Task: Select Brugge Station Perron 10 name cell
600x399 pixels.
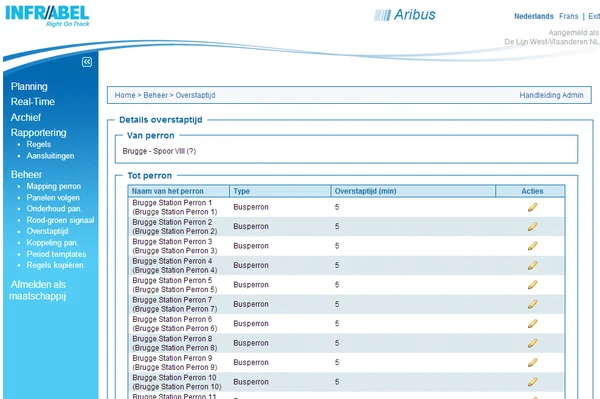Action: (177, 382)
